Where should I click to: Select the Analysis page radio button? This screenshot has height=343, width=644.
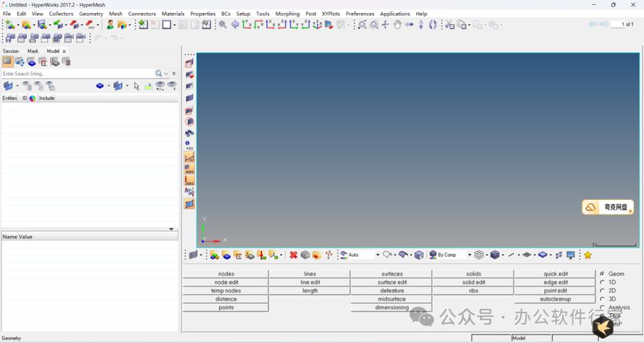click(602, 307)
